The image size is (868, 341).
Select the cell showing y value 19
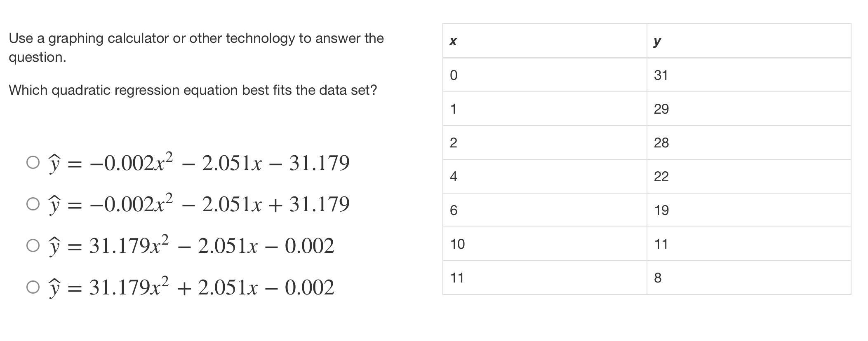click(749, 210)
